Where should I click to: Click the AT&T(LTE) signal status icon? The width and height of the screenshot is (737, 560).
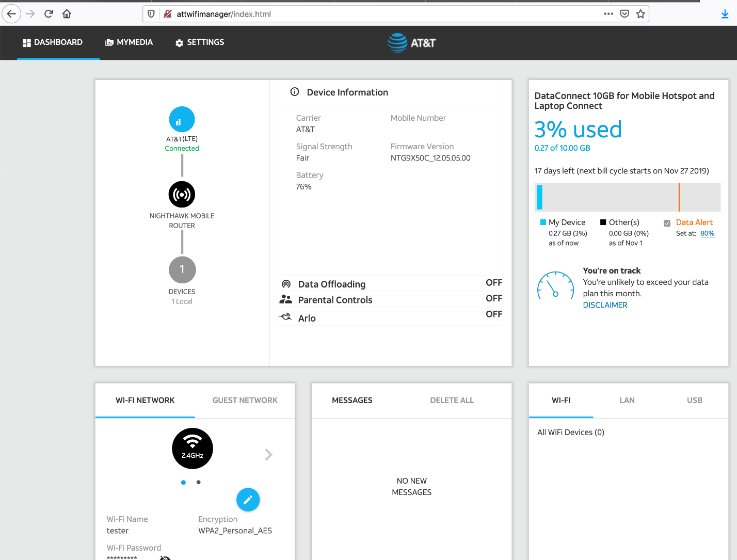[182, 119]
